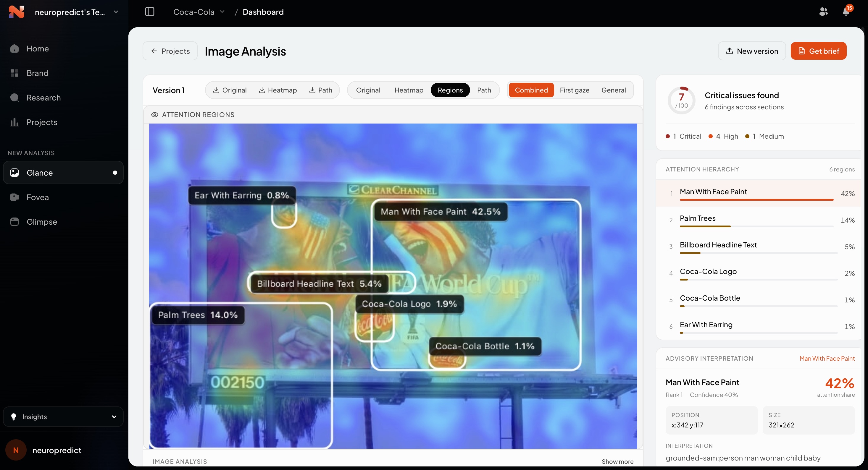This screenshot has width=868, height=470.
Task: Open the Glimpse analysis
Action: pos(63,222)
